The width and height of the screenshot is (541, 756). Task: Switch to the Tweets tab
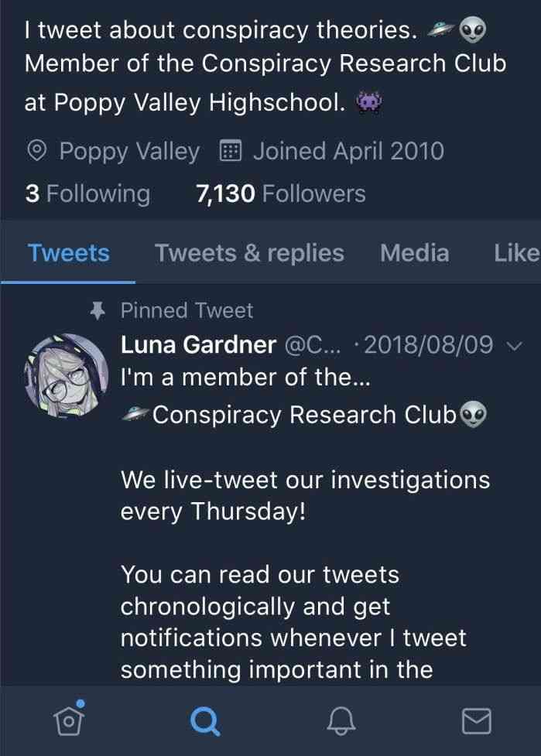click(x=68, y=253)
